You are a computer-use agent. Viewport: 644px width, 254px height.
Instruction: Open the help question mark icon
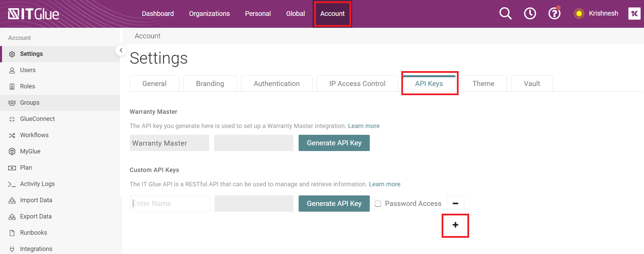[x=555, y=14]
